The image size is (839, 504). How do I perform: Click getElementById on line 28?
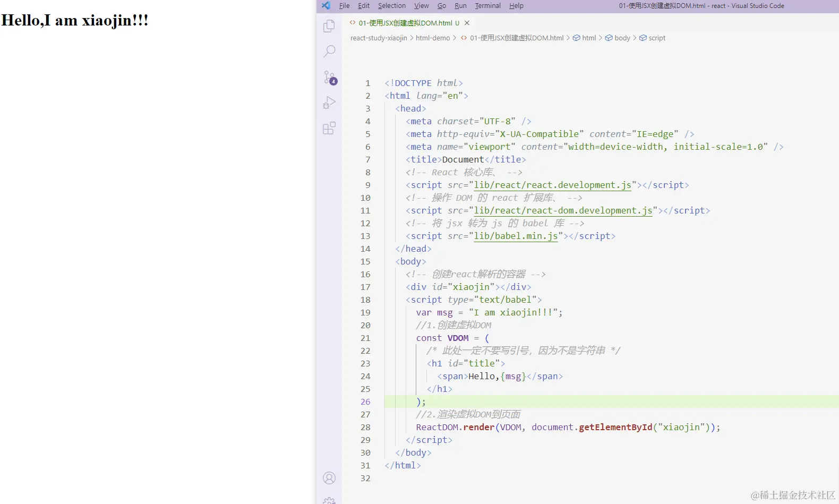coord(615,427)
